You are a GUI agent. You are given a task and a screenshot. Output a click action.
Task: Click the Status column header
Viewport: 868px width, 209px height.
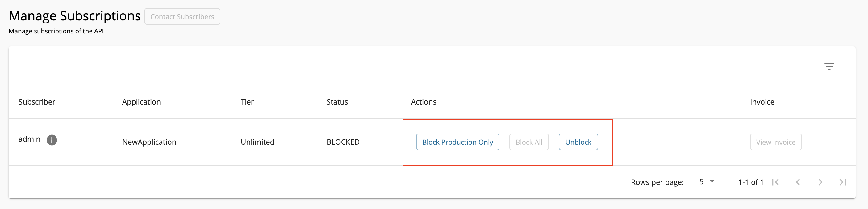click(337, 102)
